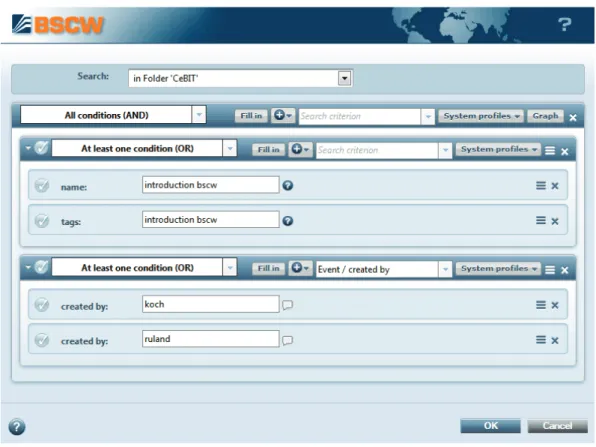Viewport: 596px width, 447px height.
Task: Click the Graph button
Action: click(x=545, y=116)
